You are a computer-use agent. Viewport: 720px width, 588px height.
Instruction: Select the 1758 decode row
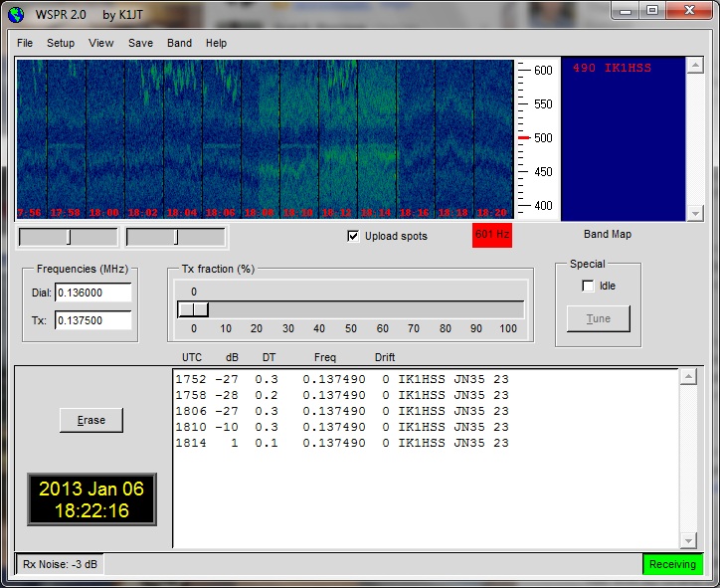tap(342, 395)
